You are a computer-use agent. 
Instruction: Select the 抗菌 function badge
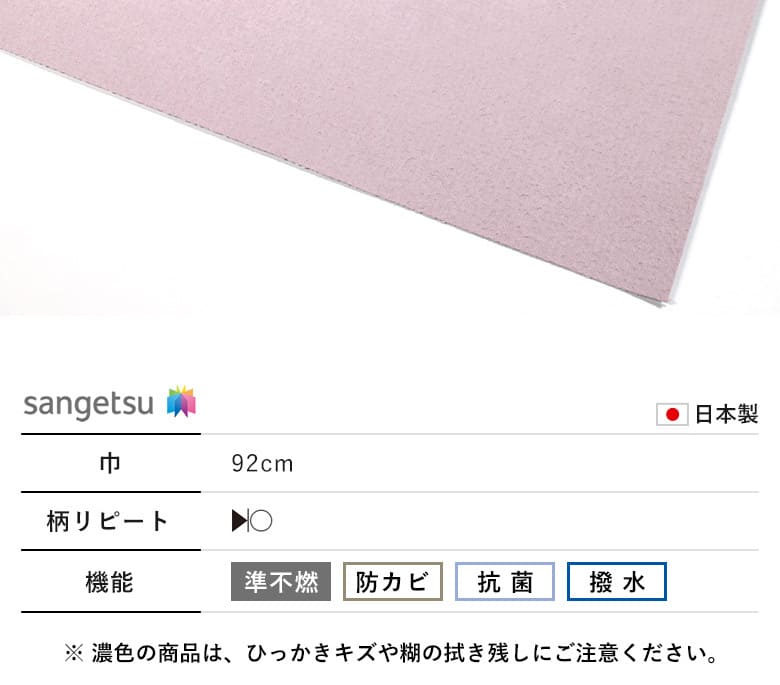[x=504, y=582]
